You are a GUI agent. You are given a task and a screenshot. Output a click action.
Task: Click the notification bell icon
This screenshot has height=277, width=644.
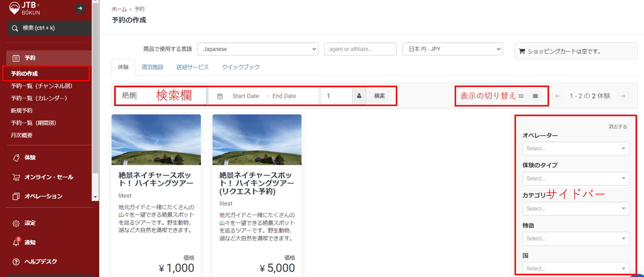(x=16, y=242)
